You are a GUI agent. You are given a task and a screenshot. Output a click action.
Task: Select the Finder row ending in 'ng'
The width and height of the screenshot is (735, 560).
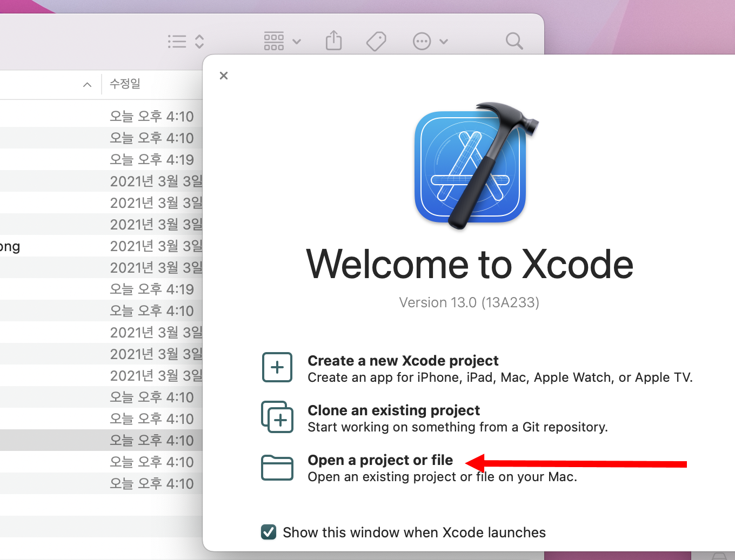(x=101, y=246)
